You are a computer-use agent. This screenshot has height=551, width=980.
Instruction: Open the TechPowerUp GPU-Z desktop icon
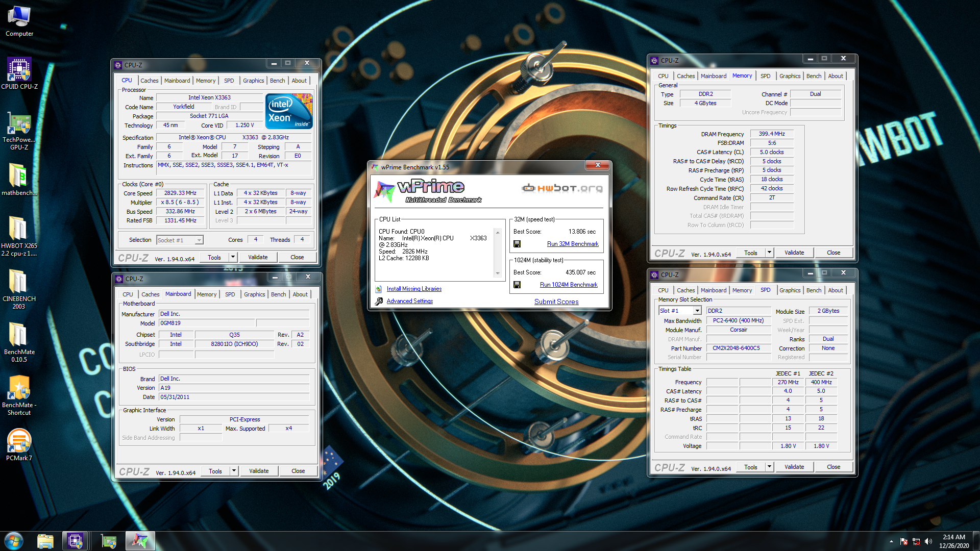click(x=19, y=131)
